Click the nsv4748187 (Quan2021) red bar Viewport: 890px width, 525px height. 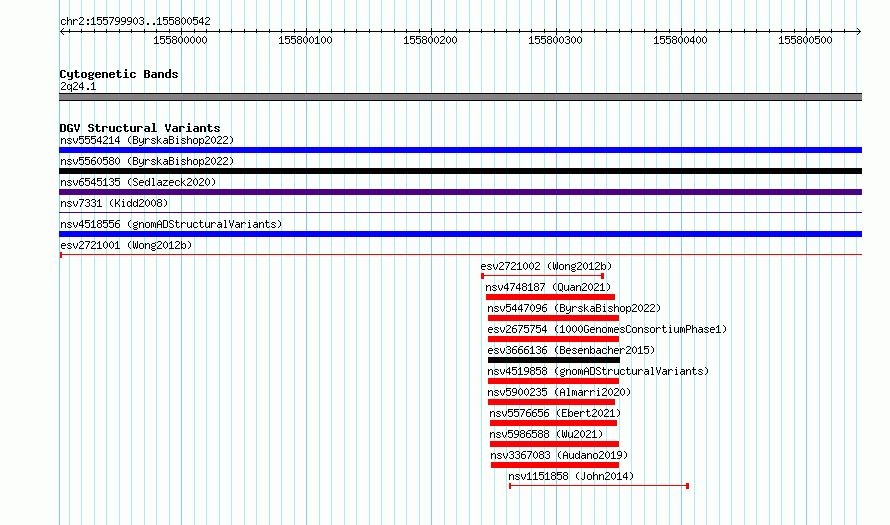(x=551, y=297)
